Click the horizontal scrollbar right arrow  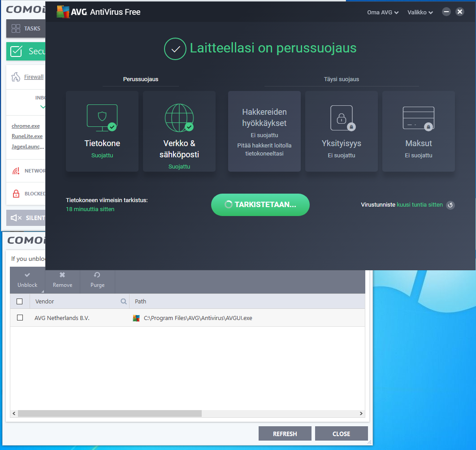361,414
